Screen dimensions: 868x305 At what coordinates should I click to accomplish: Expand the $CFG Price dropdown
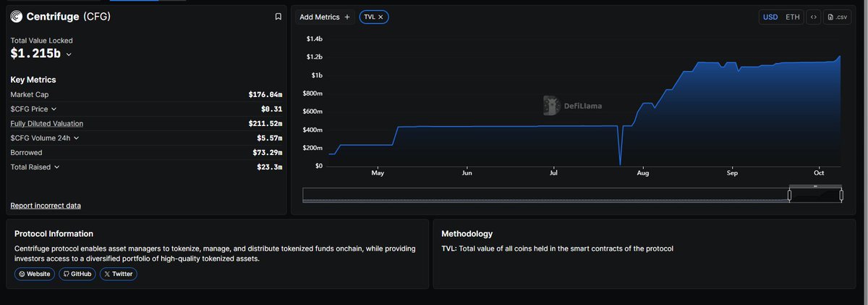(54, 109)
